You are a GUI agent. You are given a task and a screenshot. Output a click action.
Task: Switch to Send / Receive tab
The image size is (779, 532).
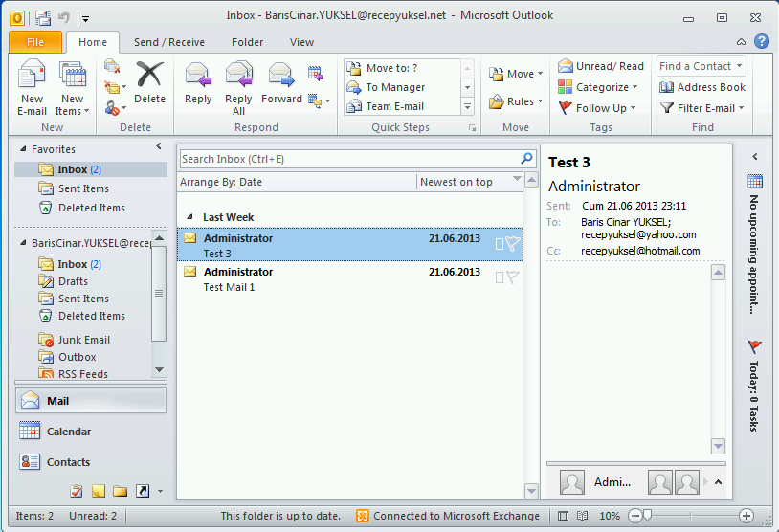tap(169, 42)
